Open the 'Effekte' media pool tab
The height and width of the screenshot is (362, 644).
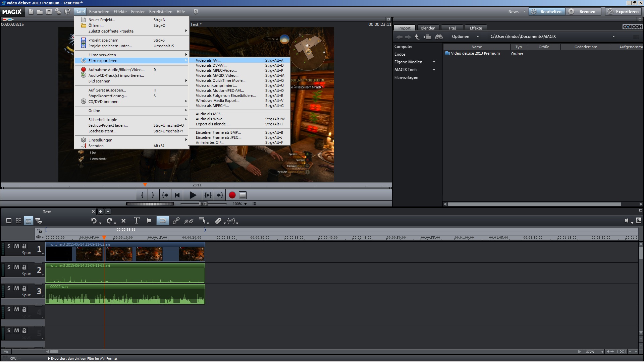pos(476,28)
